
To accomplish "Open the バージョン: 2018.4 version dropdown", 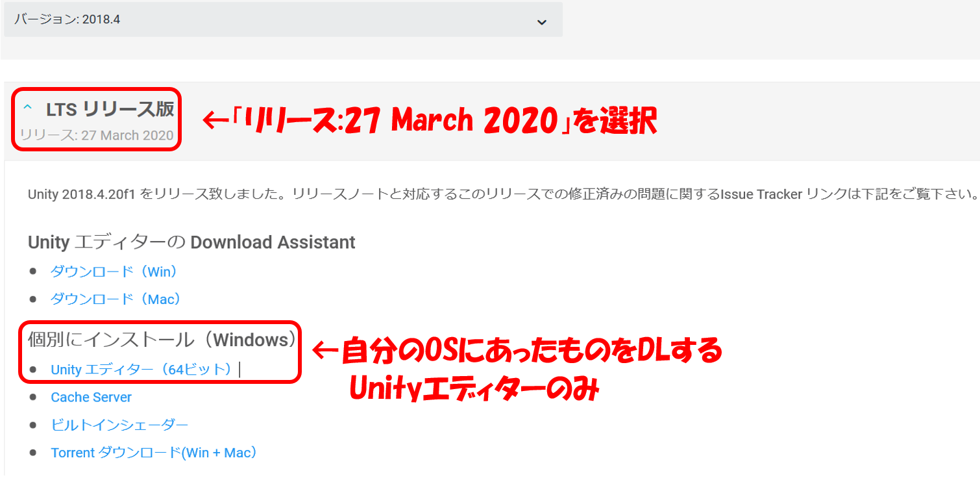I will pos(279,20).
